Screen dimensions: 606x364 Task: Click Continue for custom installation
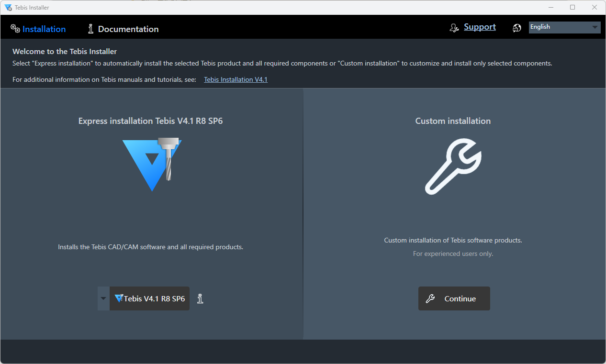tap(454, 298)
